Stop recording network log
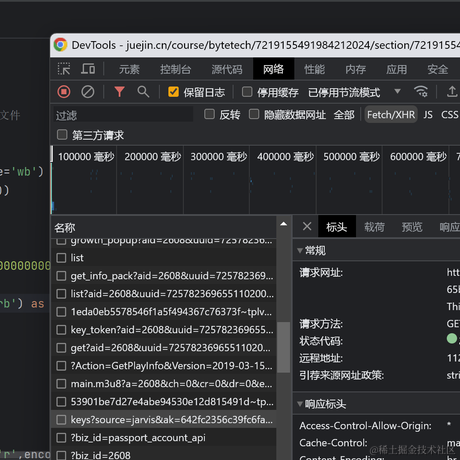460x460 pixels. (64, 92)
